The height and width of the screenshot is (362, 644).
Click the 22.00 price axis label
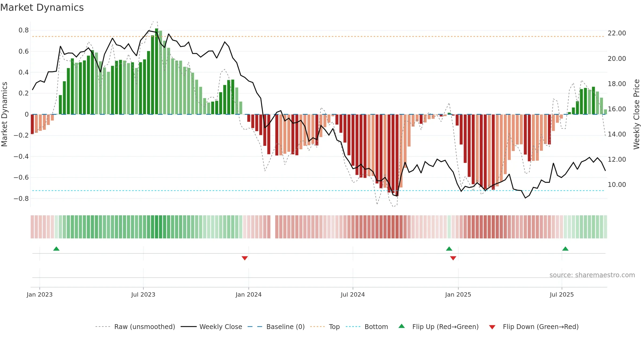[617, 33]
